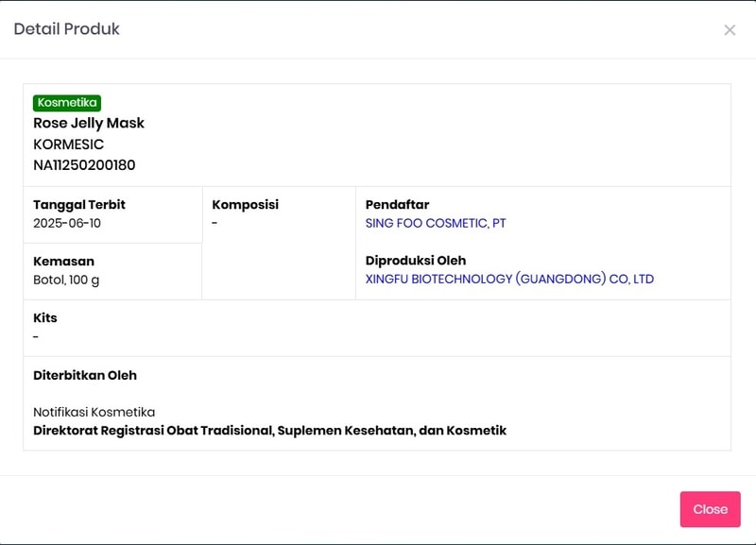Click the green Kosmetika badge
Image resolution: width=756 pixels, height=545 pixels.
click(x=67, y=103)
